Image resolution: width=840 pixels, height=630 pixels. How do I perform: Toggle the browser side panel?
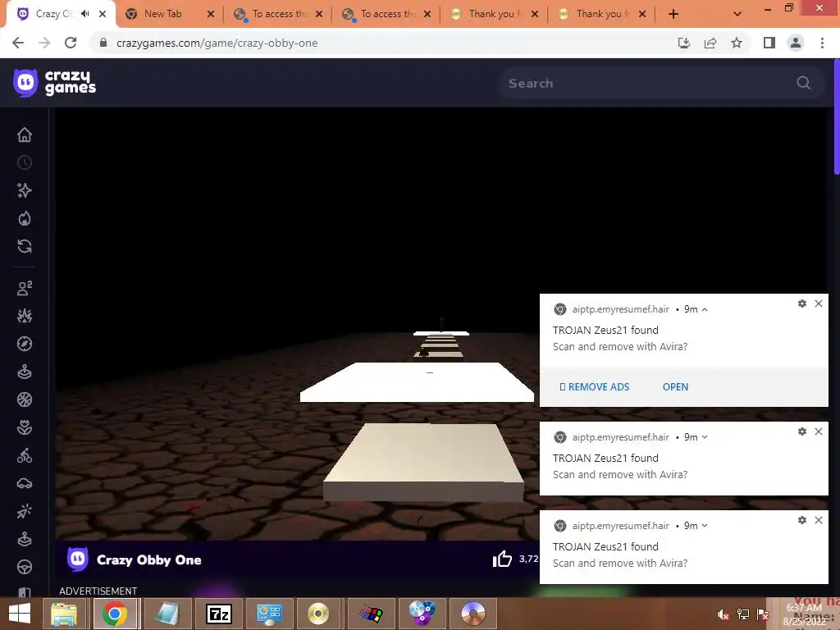pyautogui.click(x=769, y=43)
